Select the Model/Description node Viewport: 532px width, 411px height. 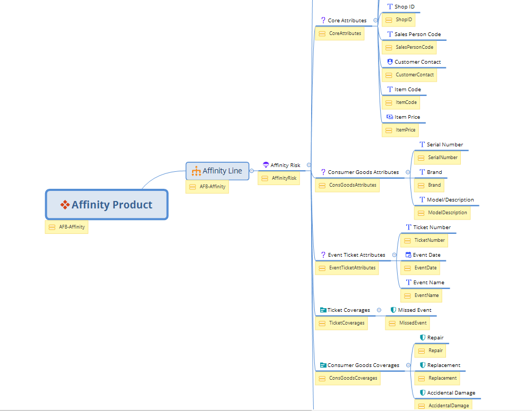point(450,200)
